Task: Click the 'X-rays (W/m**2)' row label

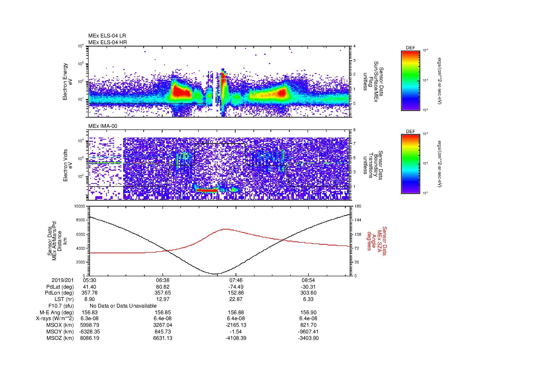Action: (55, 318)
